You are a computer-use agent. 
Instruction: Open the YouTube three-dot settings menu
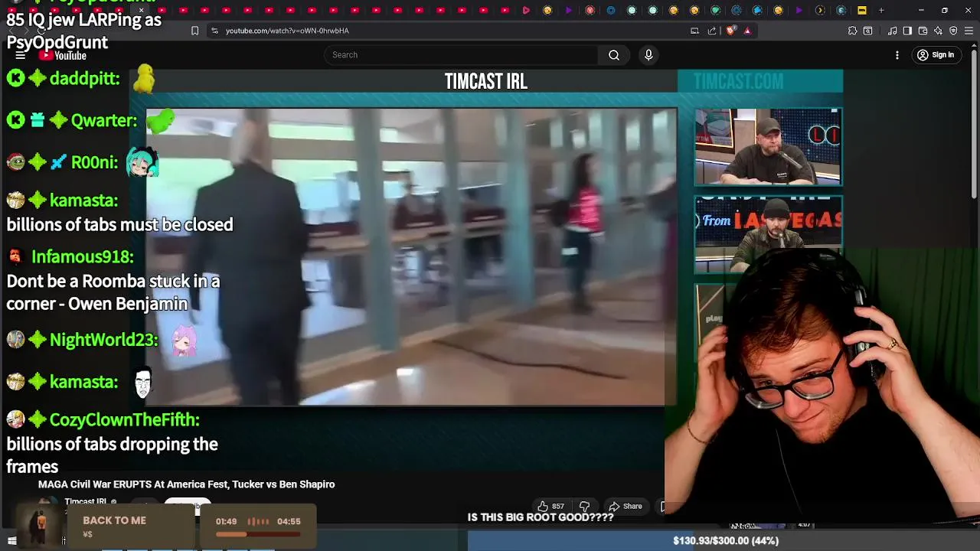click(x=897, y=55)
